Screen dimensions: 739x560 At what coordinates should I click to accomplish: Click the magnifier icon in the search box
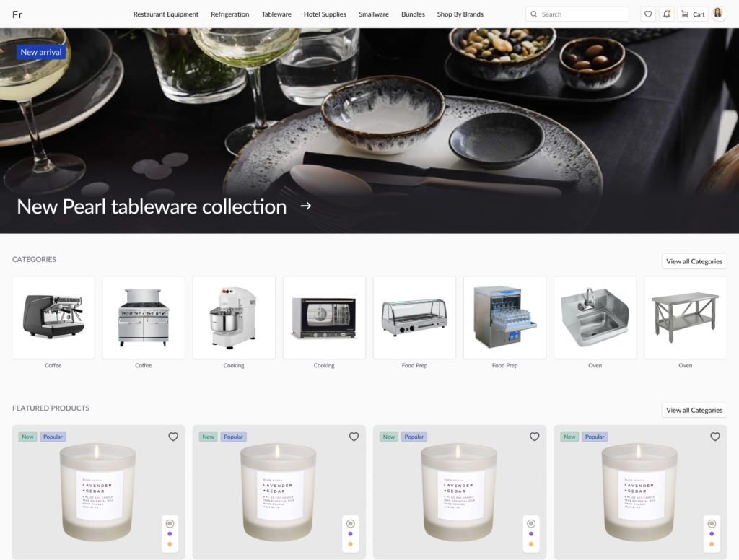coord(534,14)
